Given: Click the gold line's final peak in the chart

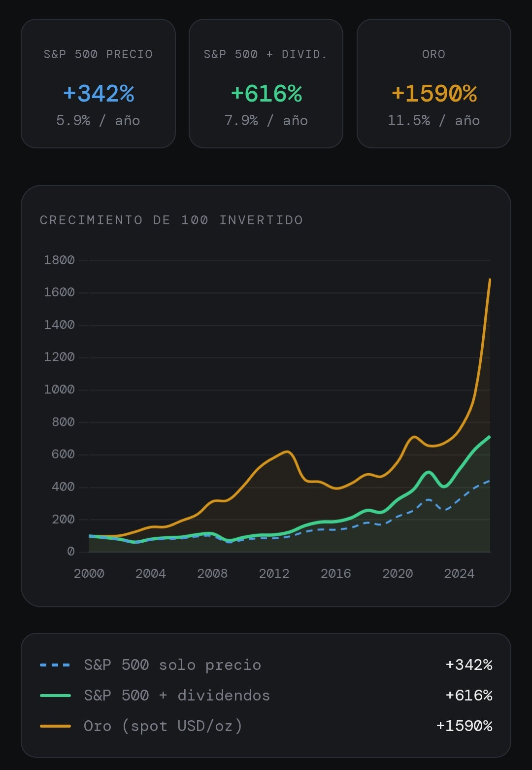Looking at the screenshot, I should tap(490, 280).
